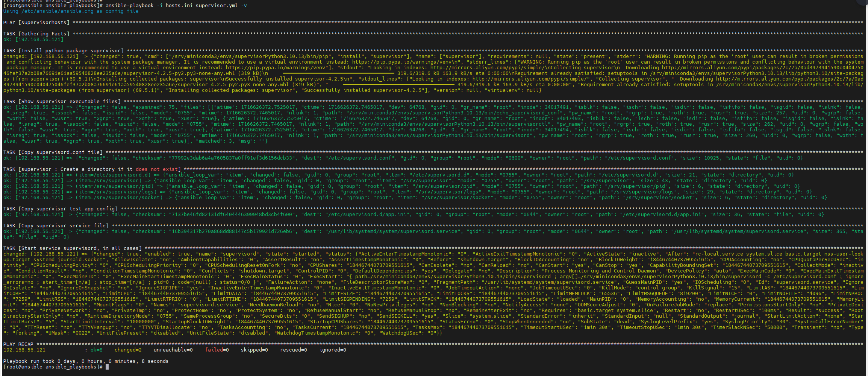Click the 'PLAY [supervisorhosts]' header
The image size is (868, 376).
[x=36, y=23]
